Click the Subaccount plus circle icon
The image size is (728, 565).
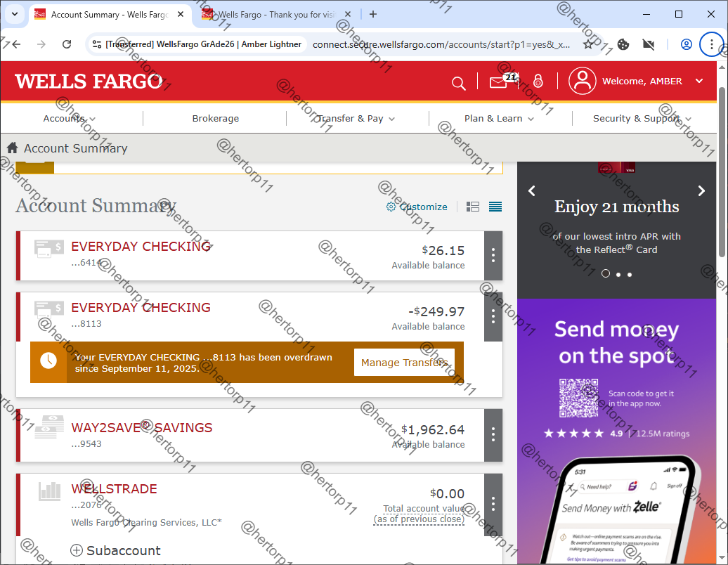[x=76, y=550]
